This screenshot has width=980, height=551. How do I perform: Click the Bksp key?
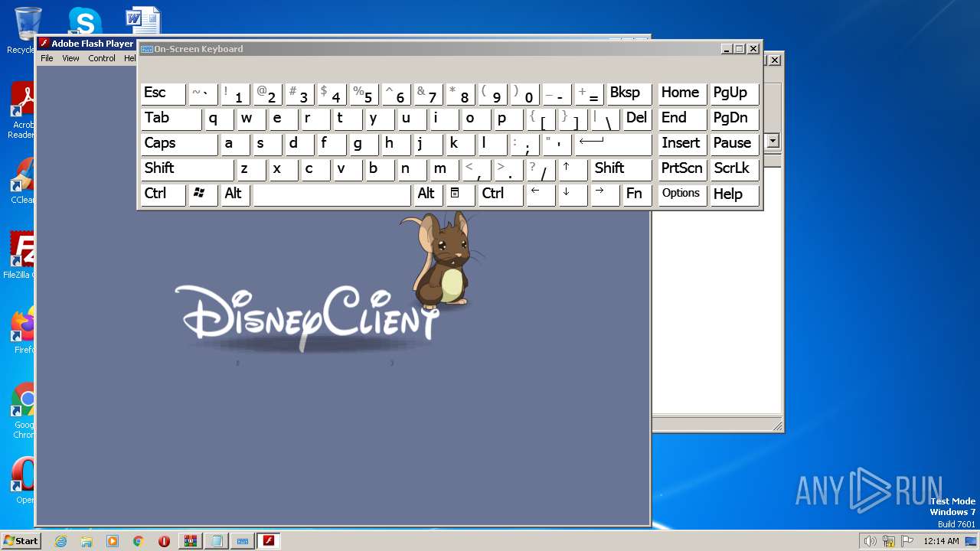(x=629, y=93)
